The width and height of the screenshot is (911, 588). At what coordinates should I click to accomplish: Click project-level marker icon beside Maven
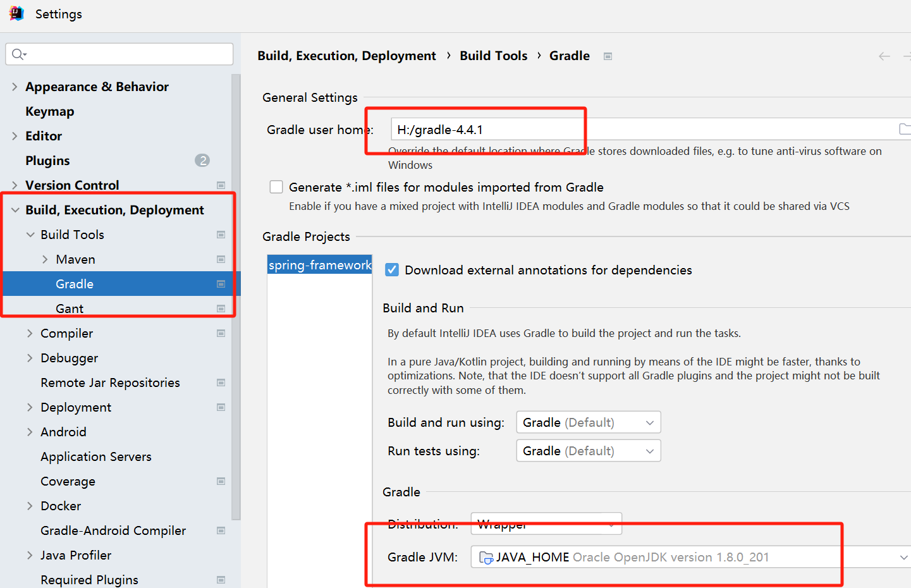(221, 259)
